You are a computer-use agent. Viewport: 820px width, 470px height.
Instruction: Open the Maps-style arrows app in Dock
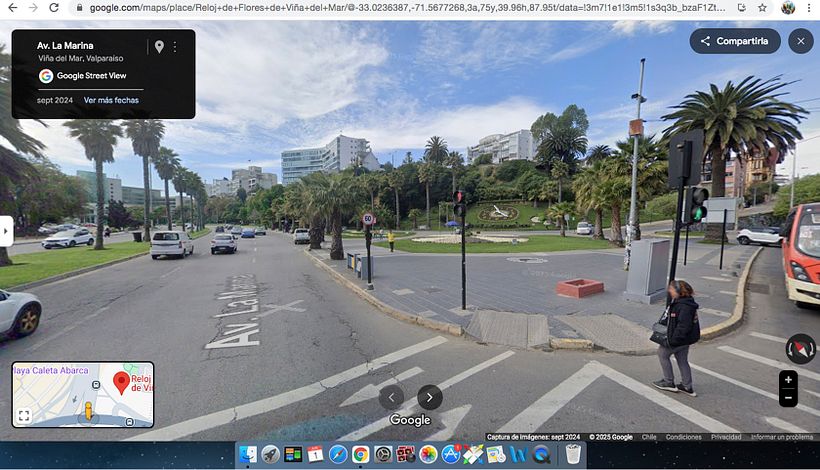[x=473, y=454]
